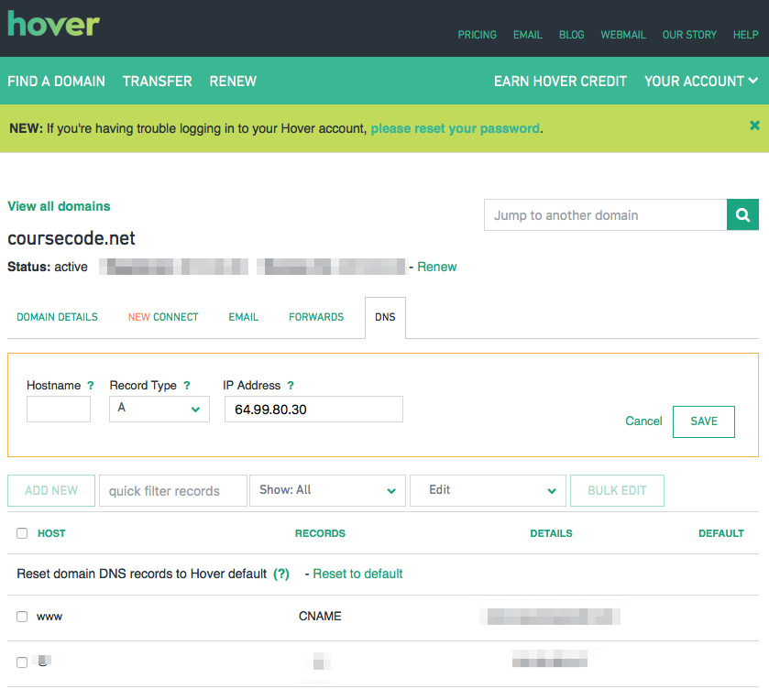Open IP Address help question mark
The width and height of the screenshot is (769, 700).
(291, 386)
